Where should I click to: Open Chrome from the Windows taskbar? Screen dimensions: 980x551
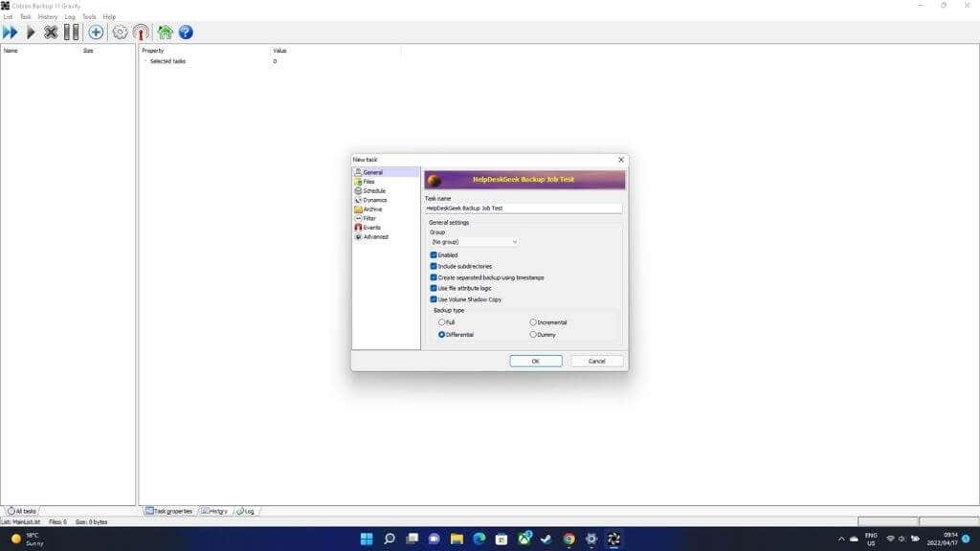click(568, 540)
